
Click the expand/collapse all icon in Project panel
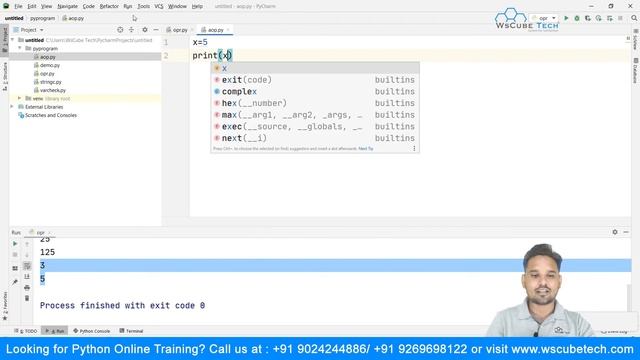131,30
